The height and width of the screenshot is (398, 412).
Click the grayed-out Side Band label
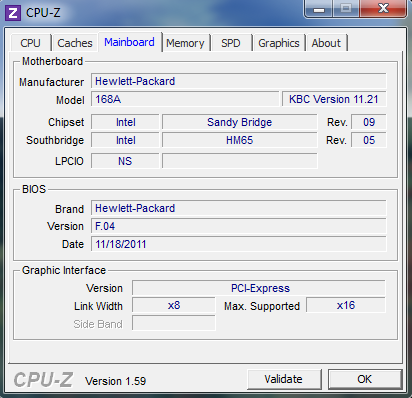98,324
